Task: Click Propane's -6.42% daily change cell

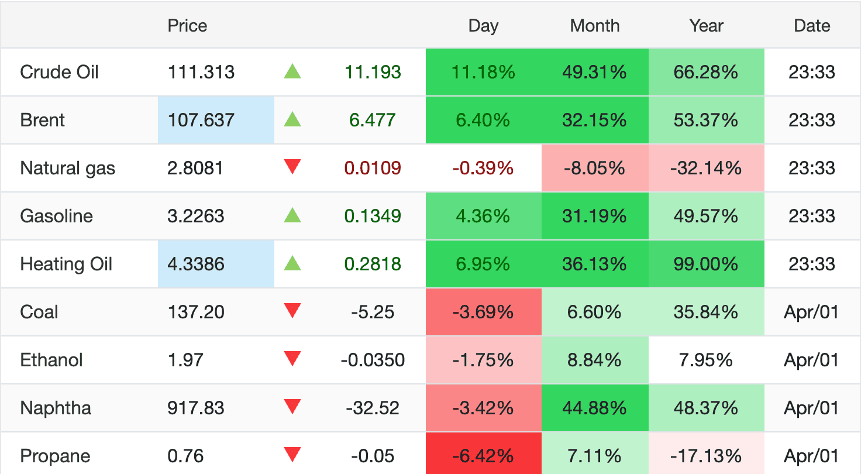Action: pos(483,456)
